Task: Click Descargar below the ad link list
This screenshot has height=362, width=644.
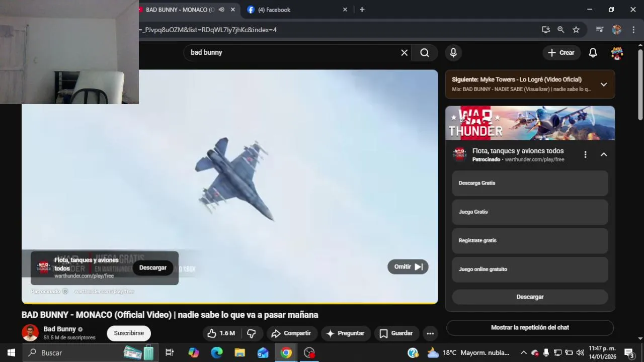Action: coord(530,297)
